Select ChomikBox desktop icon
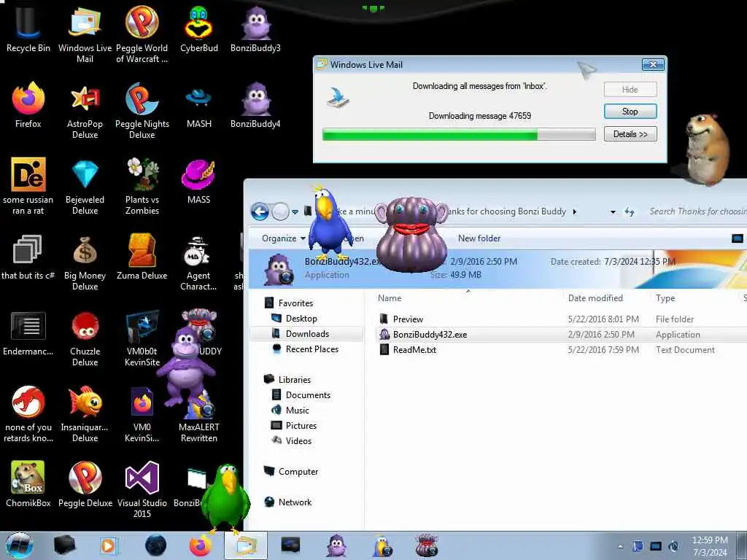Viewport: 747px width, 560px height. [28, 484]
